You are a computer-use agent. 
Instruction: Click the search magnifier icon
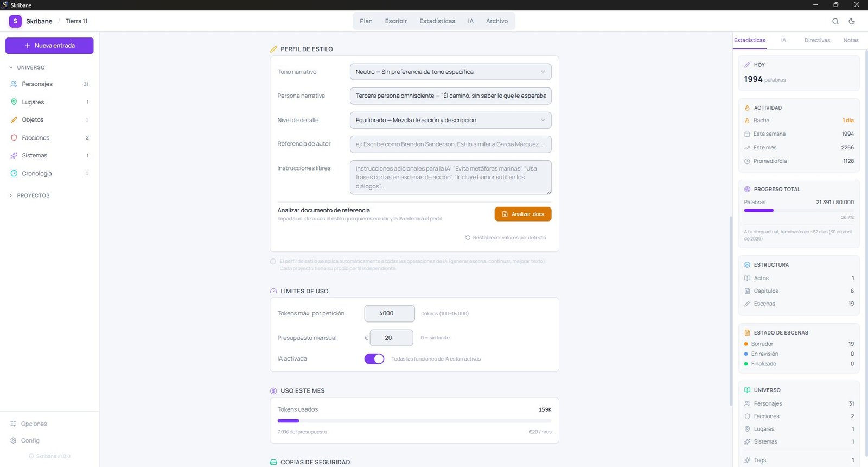tap(835, 21)
